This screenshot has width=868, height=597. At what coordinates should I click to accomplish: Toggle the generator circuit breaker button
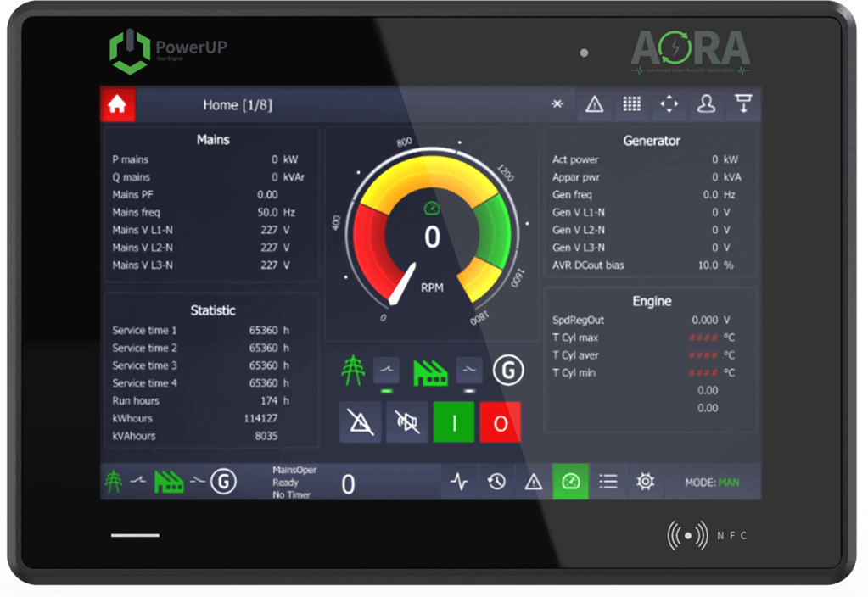(x=469, y=370)
